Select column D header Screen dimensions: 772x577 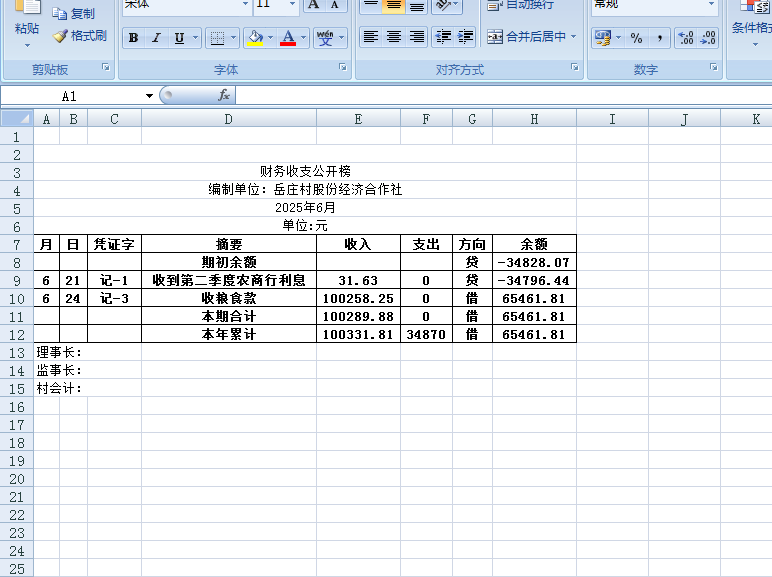(228, 119)
